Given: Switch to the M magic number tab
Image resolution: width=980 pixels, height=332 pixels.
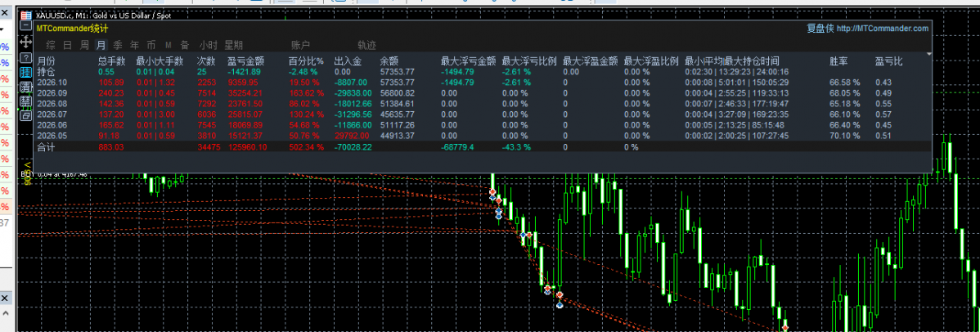Looking at the screenshot, I should click(x=169, y=45).
